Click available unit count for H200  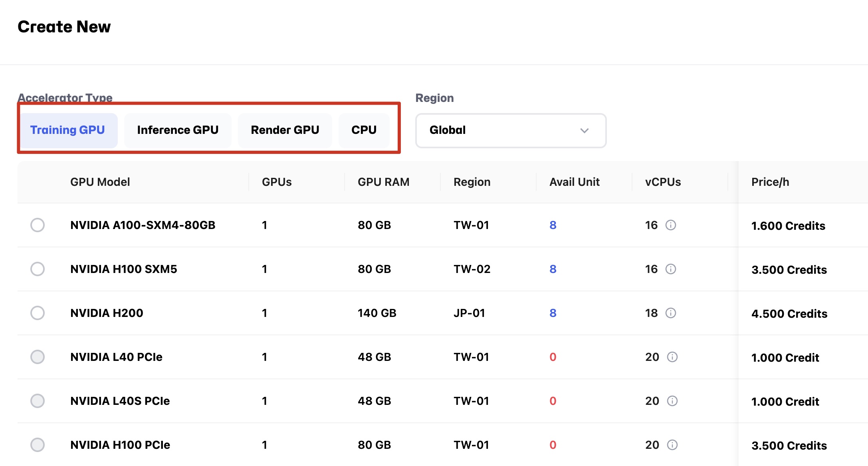(x=553, y=313)
